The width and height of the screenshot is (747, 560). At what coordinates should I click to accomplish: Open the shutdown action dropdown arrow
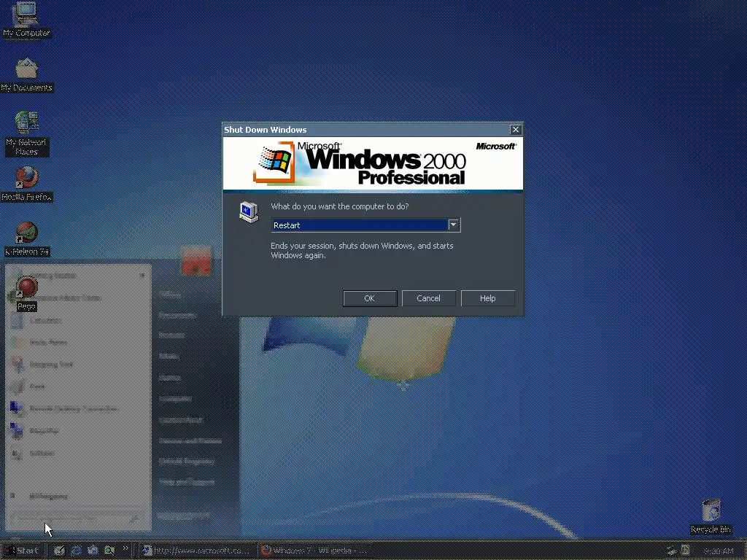click(x=454, y=225)
